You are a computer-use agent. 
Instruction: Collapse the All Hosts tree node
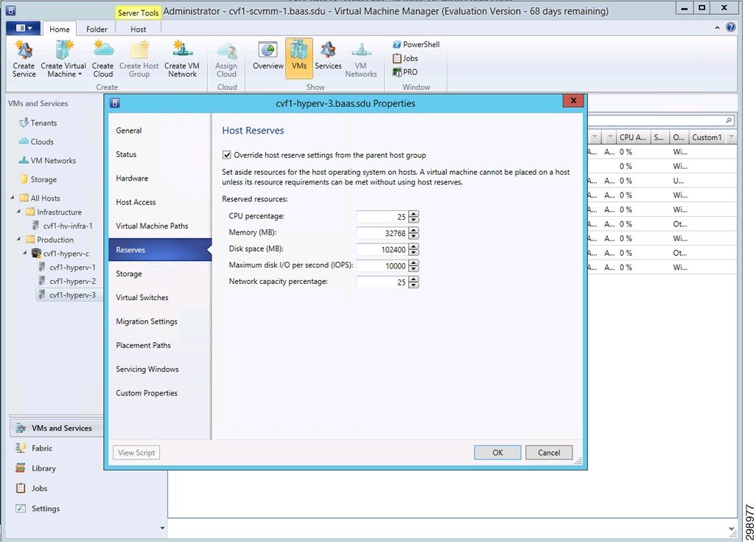[x=13, y=198]
